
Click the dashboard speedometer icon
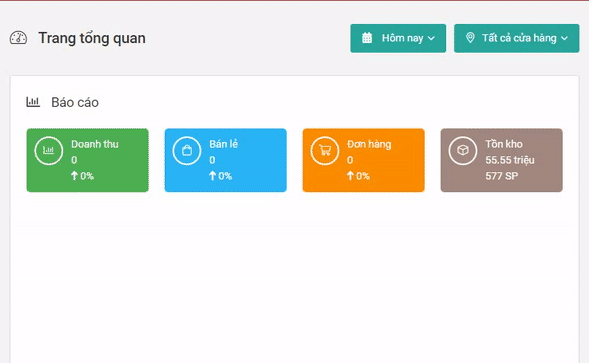(18, 38)
